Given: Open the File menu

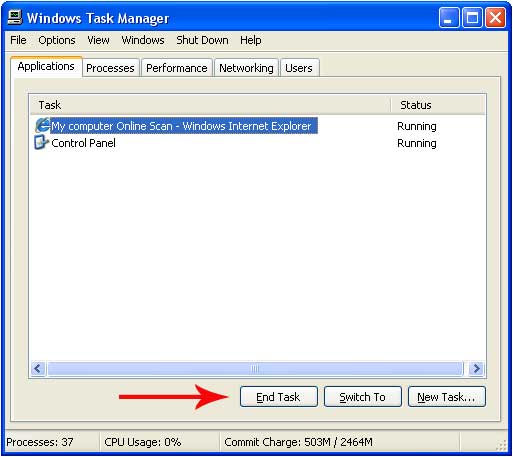Looking at the screenshot, I should tap(18, 40).
